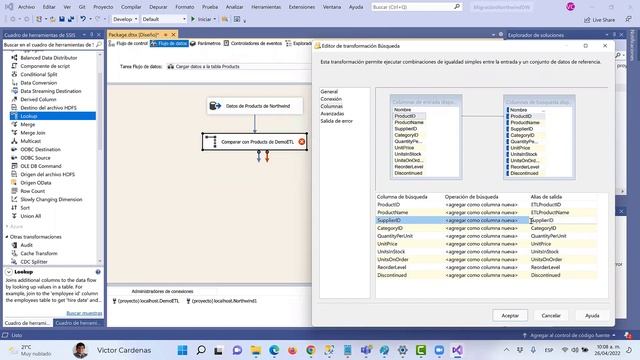Switch to the Flujo de control tab
This screenshot has height=360, width=640.
pyautogui.click(x=128, y=43)
